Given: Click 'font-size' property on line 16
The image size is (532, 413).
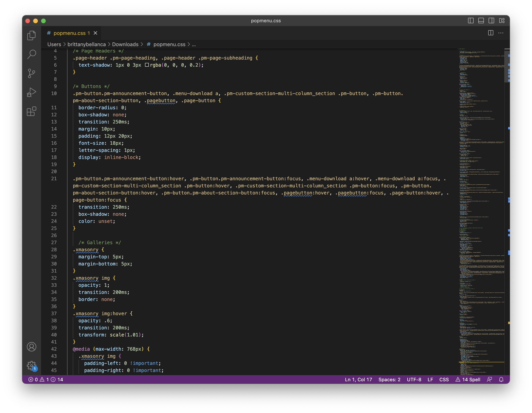Looking at the screenshot, I should 91,143.
